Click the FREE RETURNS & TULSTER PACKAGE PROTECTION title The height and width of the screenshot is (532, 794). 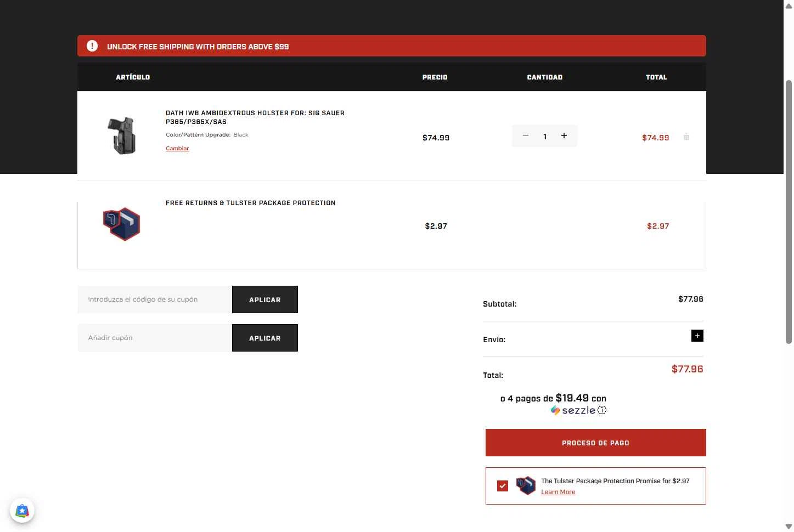(x=251, y=203)
